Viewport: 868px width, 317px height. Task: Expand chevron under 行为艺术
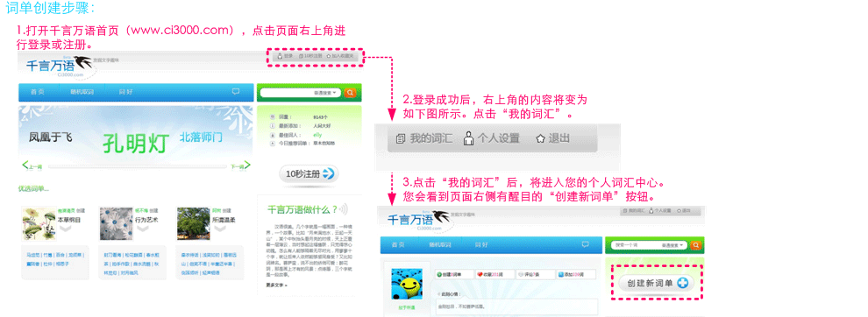point(143,229)
